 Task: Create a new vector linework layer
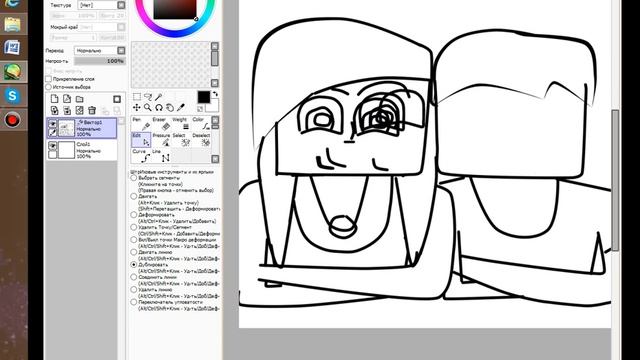(67, 99)
